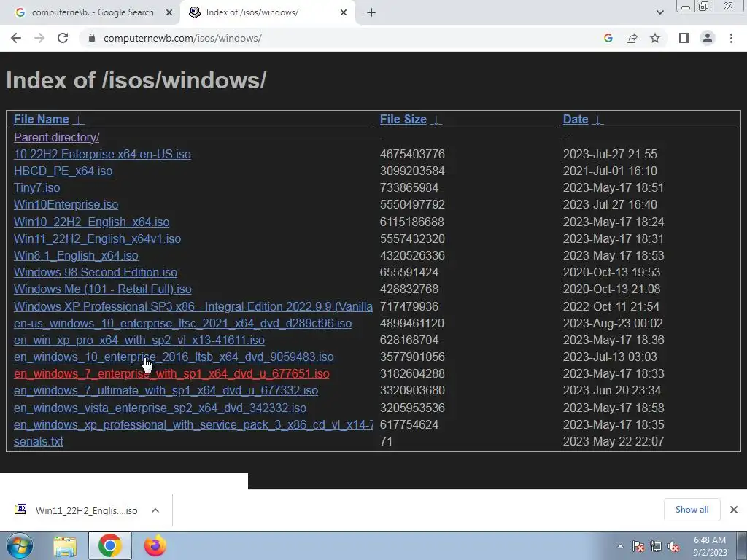
Task: Close the Google Search tab
Action: point(169,13)
